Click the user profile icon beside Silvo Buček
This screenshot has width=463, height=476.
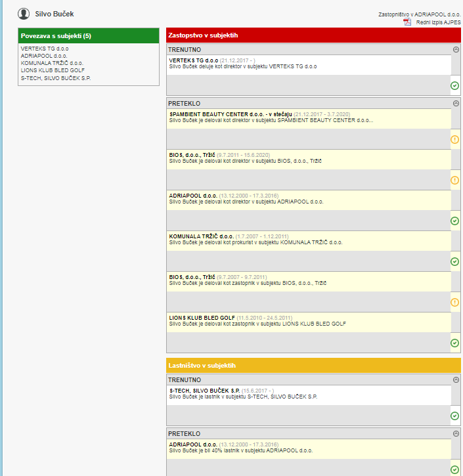pyautogui.click(x=24, y=13)
